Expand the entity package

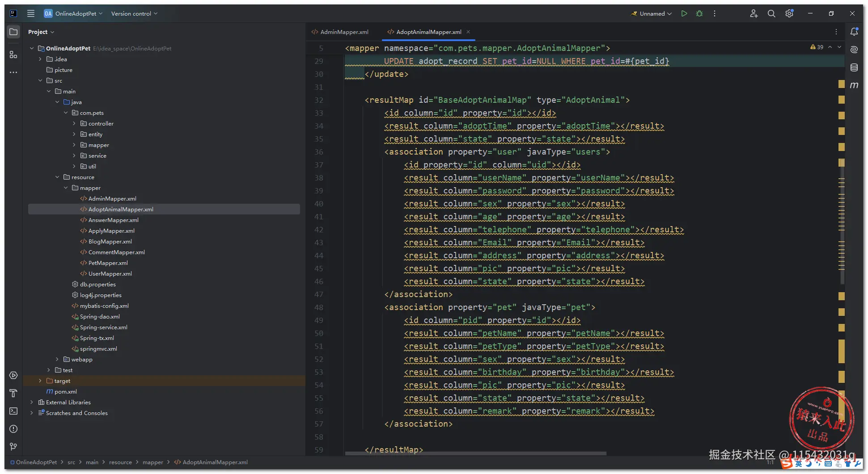pyautogui.click(x=74, y=134)
